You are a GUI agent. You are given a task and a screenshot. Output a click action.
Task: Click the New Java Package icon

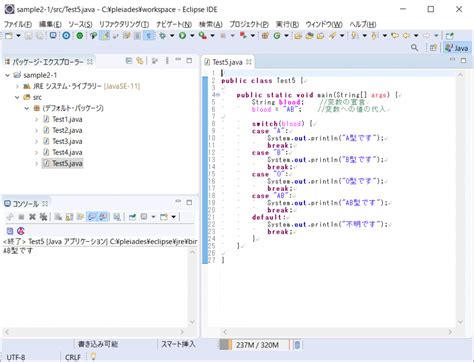265,35
